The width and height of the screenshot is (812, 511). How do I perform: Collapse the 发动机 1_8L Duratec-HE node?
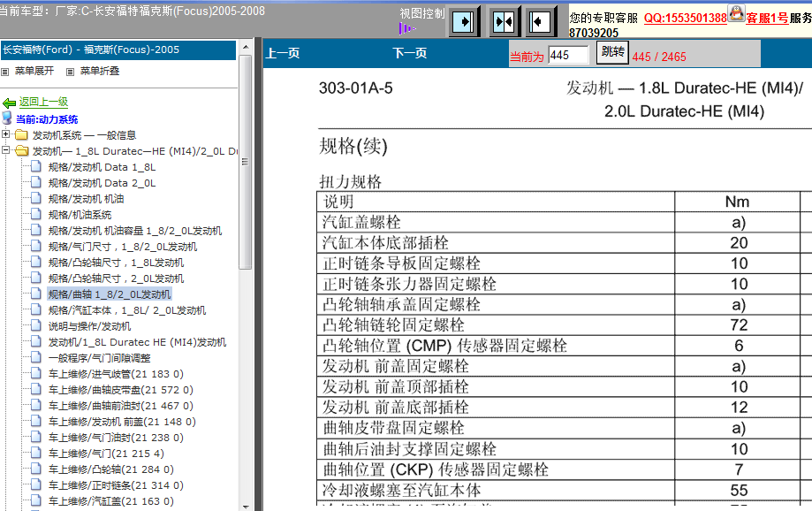pos(5,150)
